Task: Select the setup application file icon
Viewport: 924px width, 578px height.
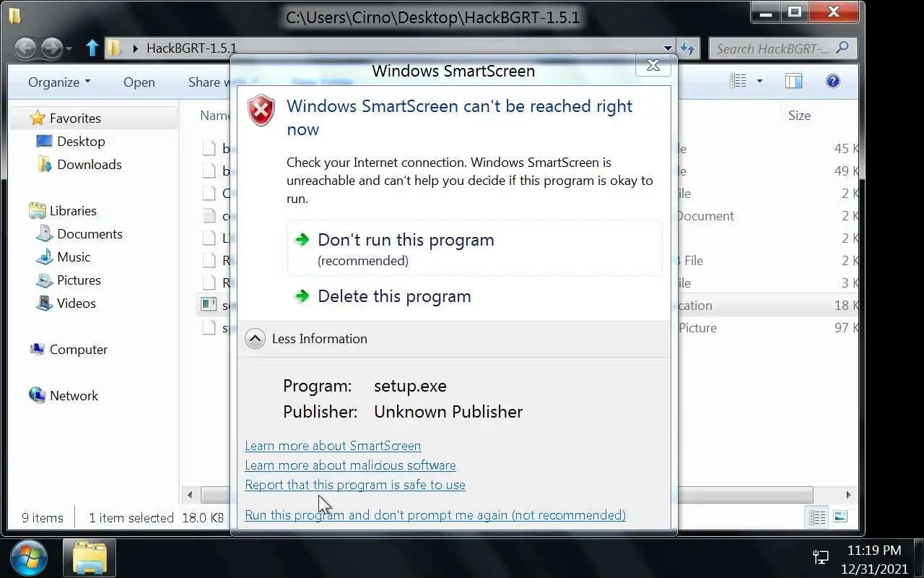Action: point(209,304)
